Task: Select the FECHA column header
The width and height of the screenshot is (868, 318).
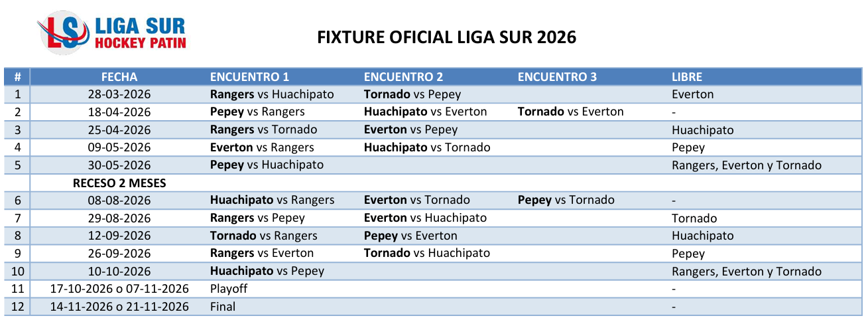Action: pyautogui.click(x=119, y=76)
